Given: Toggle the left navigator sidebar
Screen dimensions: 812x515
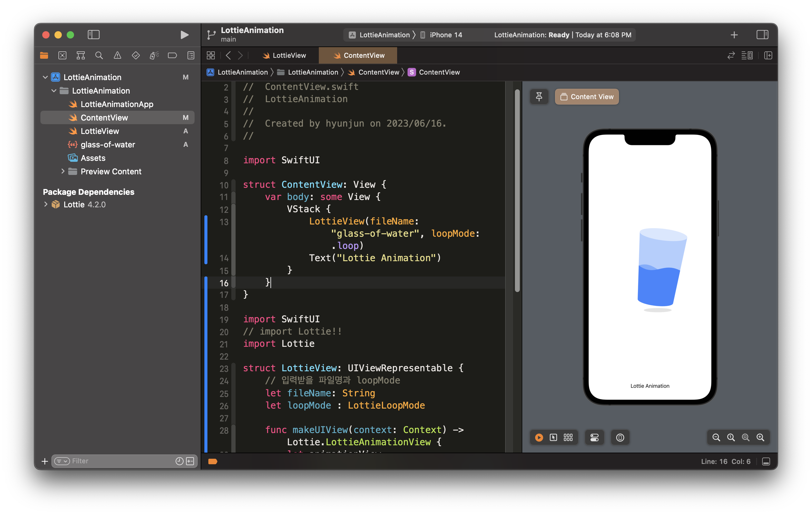Looking at the screenshot, I should pyautogui.click(x=93, y=35).
